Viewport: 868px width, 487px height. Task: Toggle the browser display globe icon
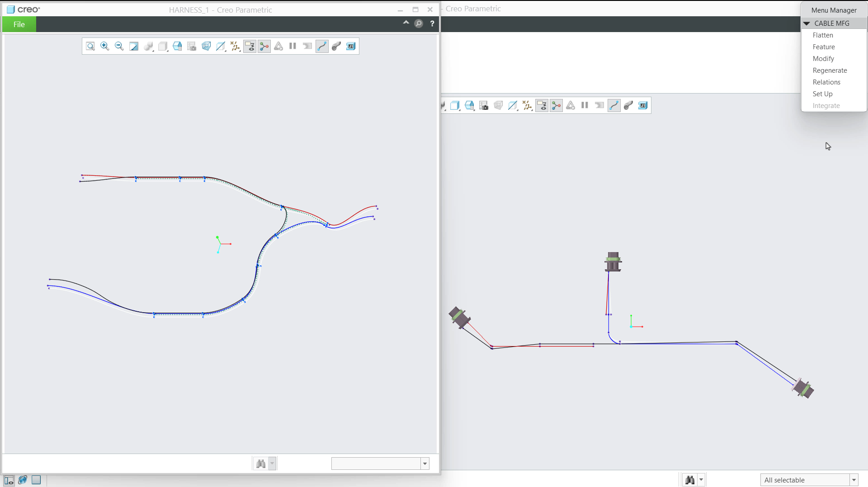[x=23, y=480]
